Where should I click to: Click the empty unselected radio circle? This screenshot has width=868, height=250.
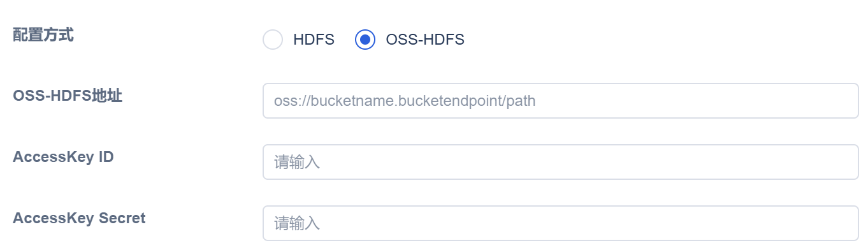273,40
